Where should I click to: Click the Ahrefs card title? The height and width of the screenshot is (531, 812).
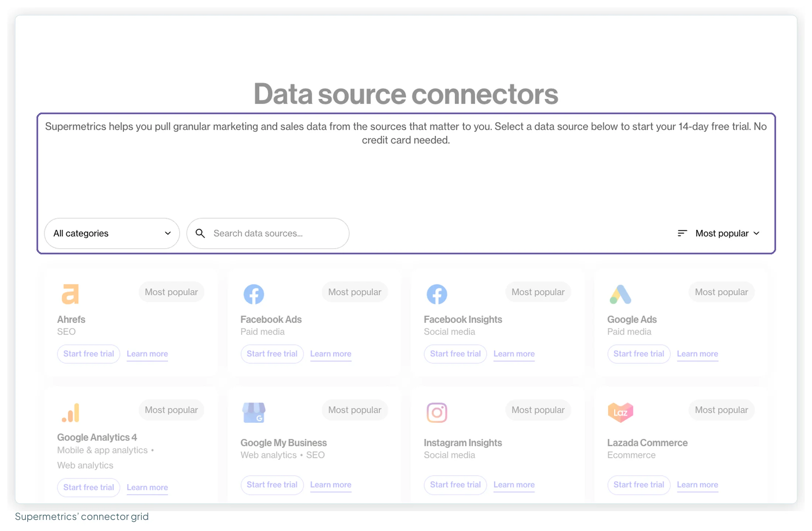click(71, 320)
